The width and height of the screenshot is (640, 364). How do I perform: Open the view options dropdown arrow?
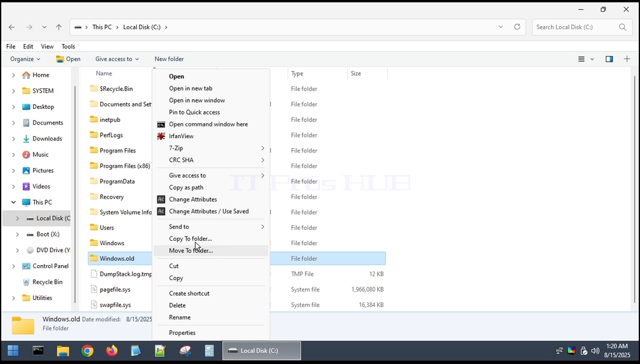(x=592, y=59)
